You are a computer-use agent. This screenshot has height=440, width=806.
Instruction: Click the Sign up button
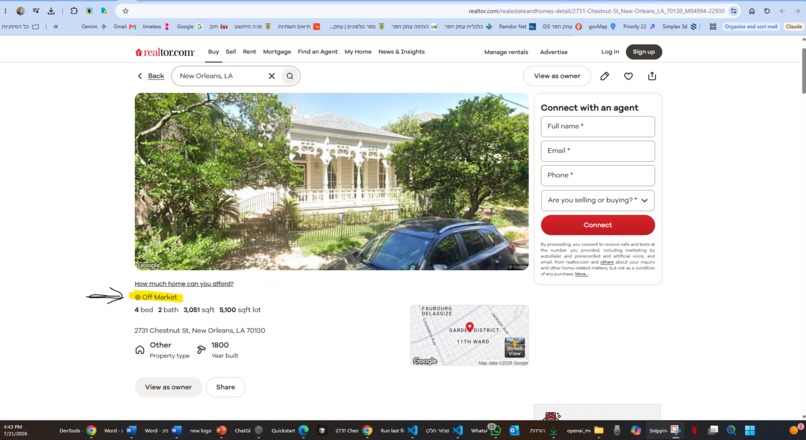644,52
